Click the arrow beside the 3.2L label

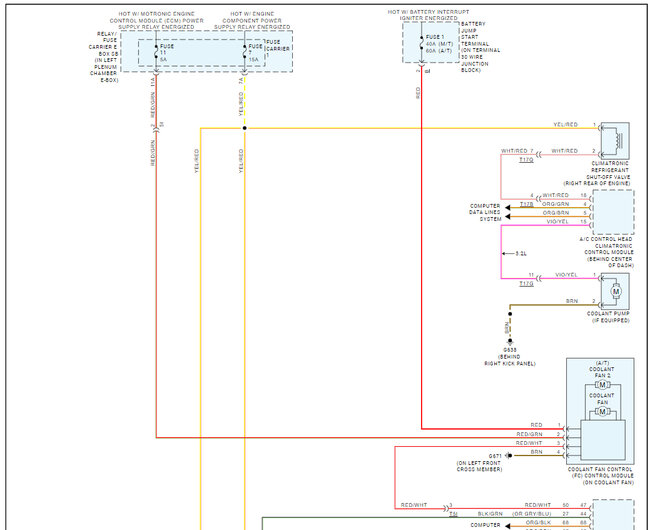click(x=507, y=253)
